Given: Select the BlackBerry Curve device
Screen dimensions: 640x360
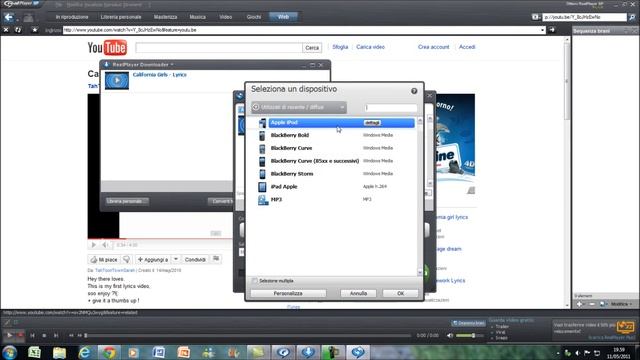Looking at the screenshot, I should pyautogui.click(x=291, y=148).
